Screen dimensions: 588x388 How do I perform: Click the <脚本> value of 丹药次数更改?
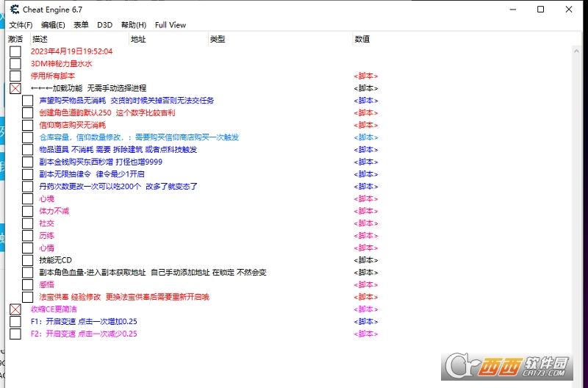pyautogui.click(x=365, y=187)
